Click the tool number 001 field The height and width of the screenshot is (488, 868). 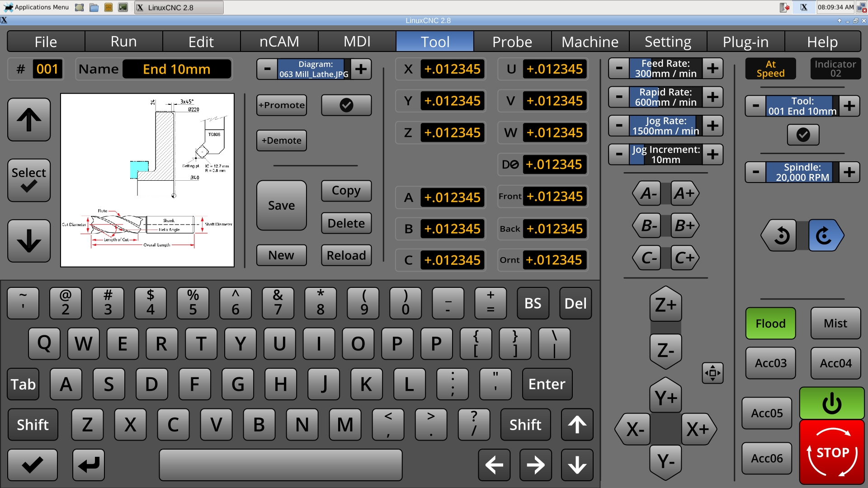click(47, 69)
